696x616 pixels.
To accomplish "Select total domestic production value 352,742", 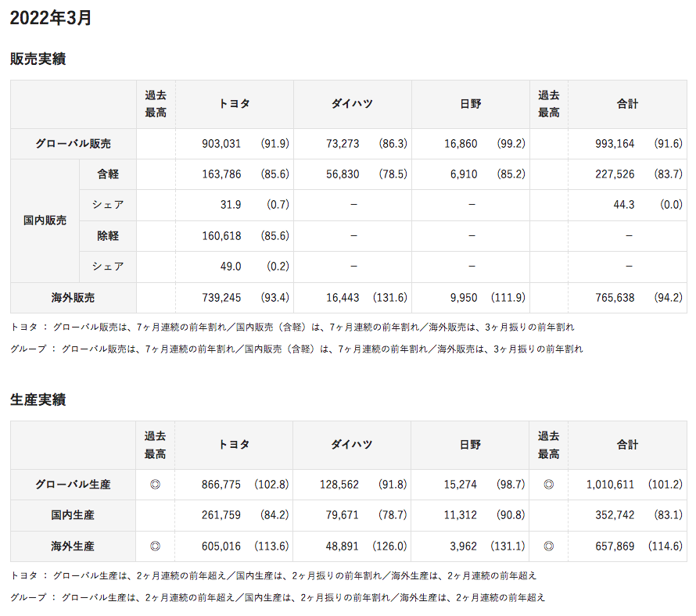I will pos(615,515).
